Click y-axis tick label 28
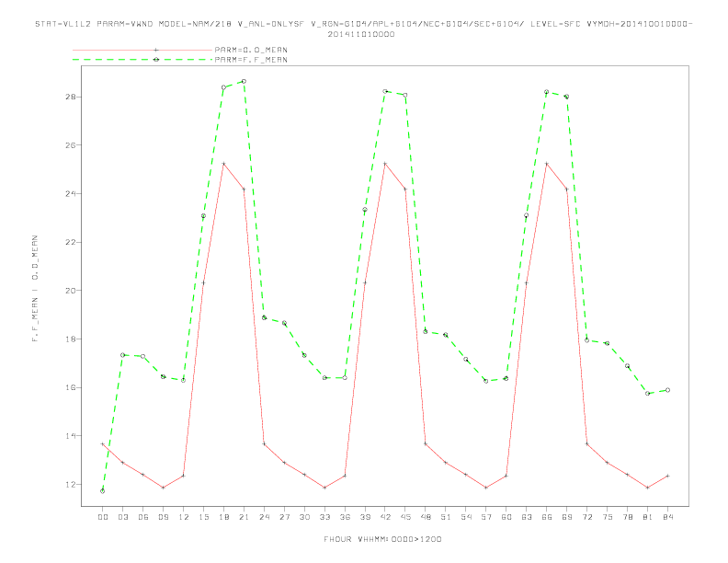Screen dimensions: 728x563 pyautogui.click(x=71, y=98)
